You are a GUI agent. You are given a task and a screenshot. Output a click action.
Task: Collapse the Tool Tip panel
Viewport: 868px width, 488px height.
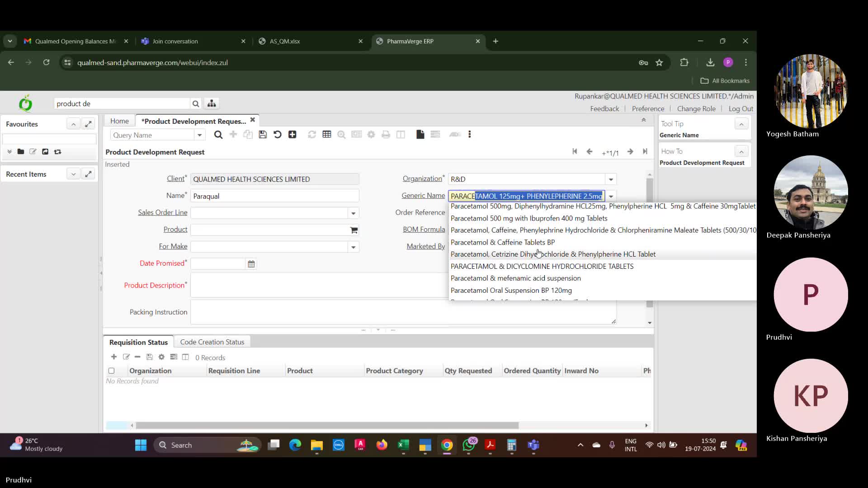point(741,124)
